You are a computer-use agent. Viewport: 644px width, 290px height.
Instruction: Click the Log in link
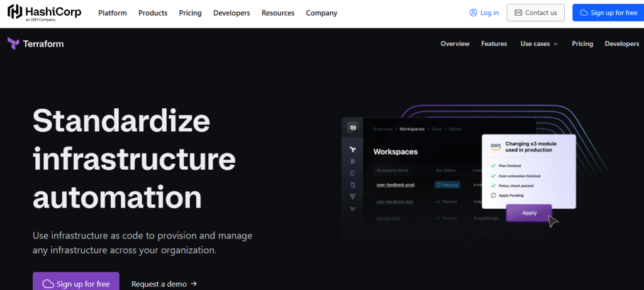(484, 13)
